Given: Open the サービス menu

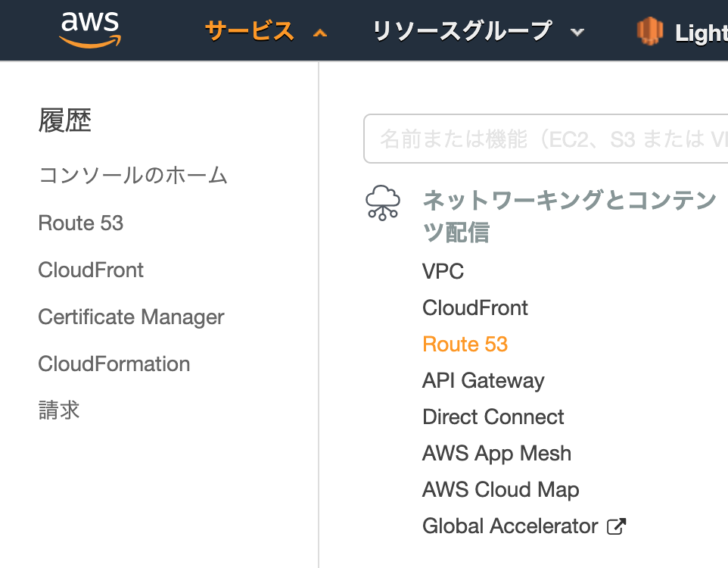Looking at the screenshot, I should (249, 31).
